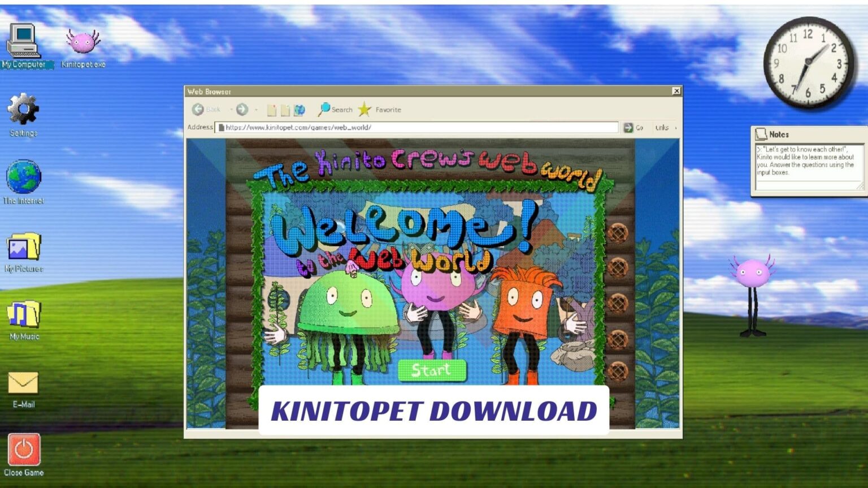Open Kinitopet.exe from the desktop
Viewport: 868px width, 488px height.
coord(83,42)
